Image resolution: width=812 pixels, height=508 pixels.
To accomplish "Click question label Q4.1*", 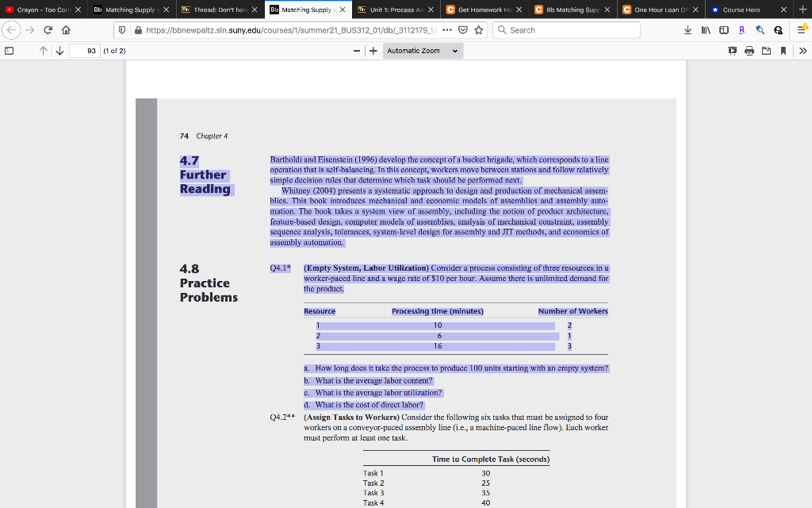I will click(280, 268).
